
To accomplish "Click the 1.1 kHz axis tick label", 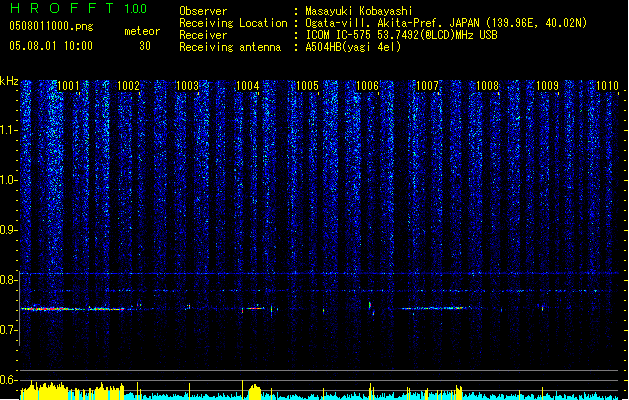I will coord(8,130).
